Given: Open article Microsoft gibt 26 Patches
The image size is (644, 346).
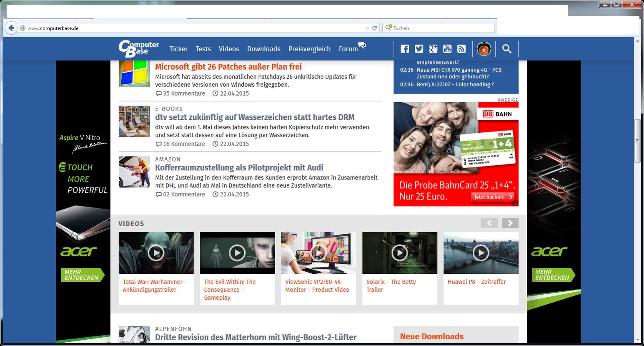Looking at the screenshot, I should coord(228,67).
